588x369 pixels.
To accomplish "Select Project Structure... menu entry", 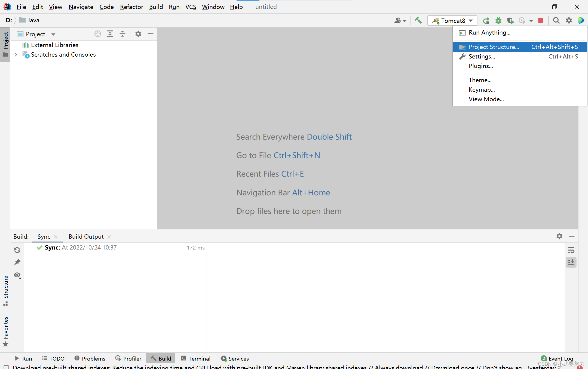I will point(494,47).
